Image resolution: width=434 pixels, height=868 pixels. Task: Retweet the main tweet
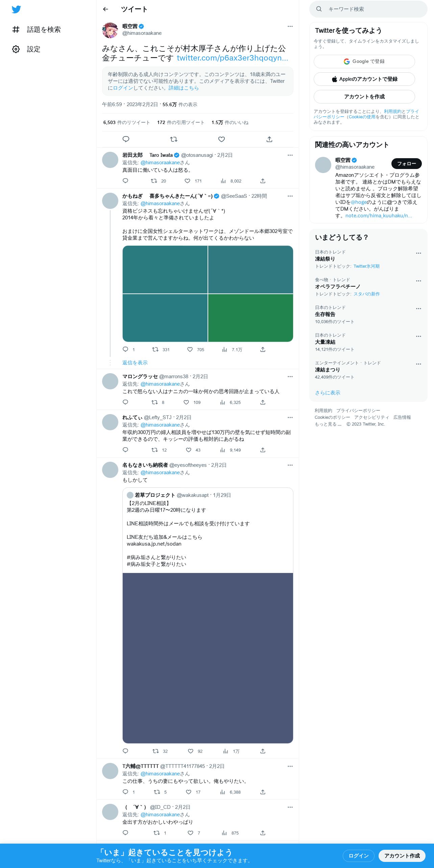pos(174,139)
